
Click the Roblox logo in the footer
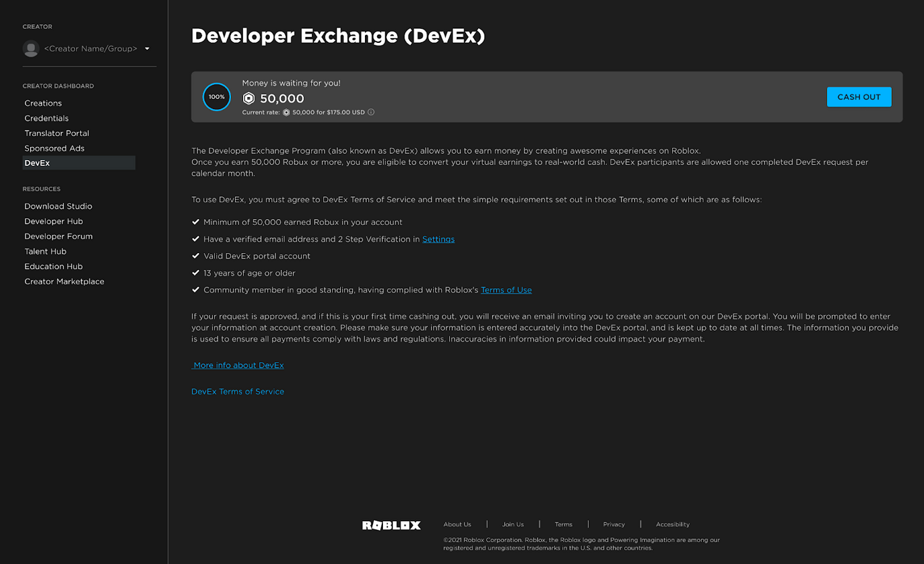pos(391,525)
